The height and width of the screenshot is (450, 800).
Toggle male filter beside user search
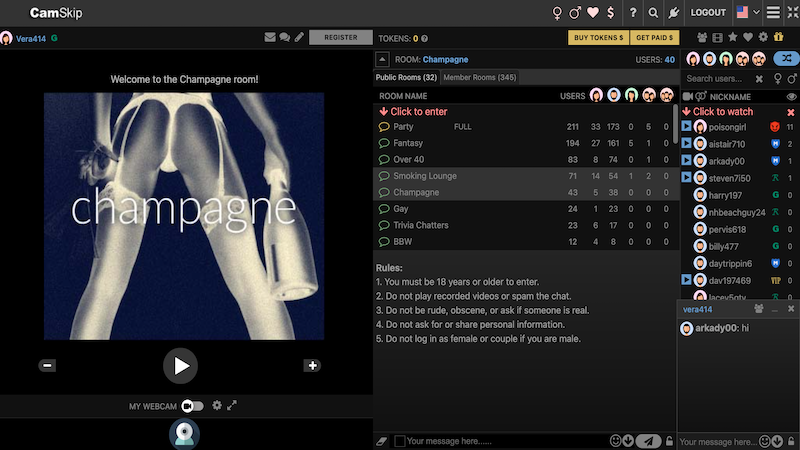point(791,79)
